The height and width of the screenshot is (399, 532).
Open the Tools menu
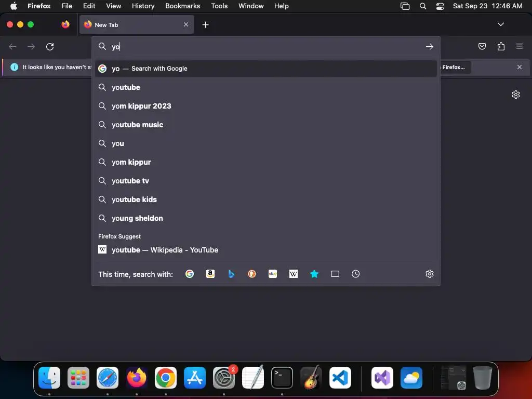[x=219, y=6]
